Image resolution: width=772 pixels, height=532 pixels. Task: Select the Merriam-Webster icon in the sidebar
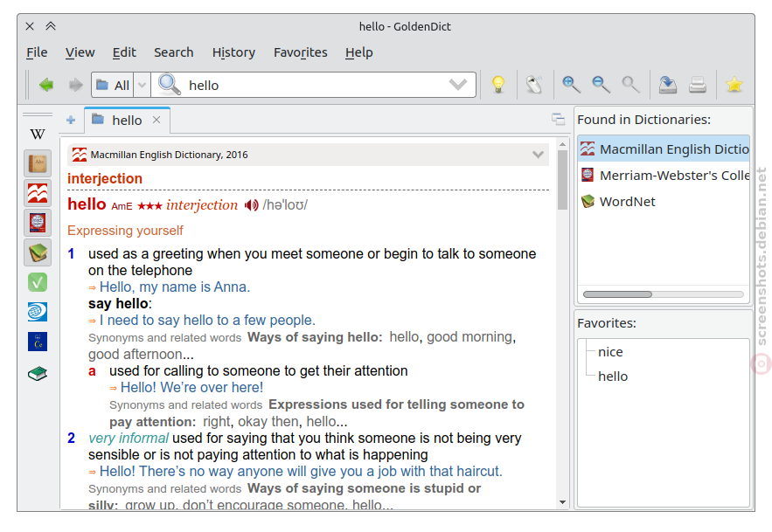pos(38,223)
